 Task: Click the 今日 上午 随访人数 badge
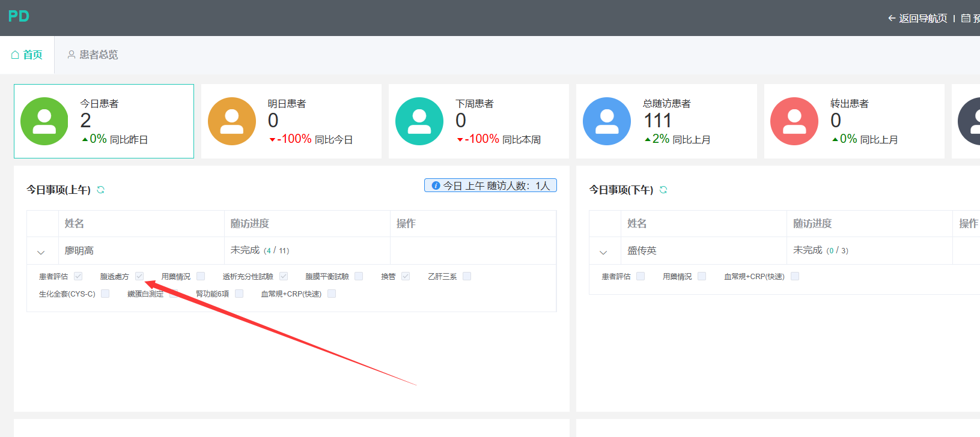coord(490,185)
